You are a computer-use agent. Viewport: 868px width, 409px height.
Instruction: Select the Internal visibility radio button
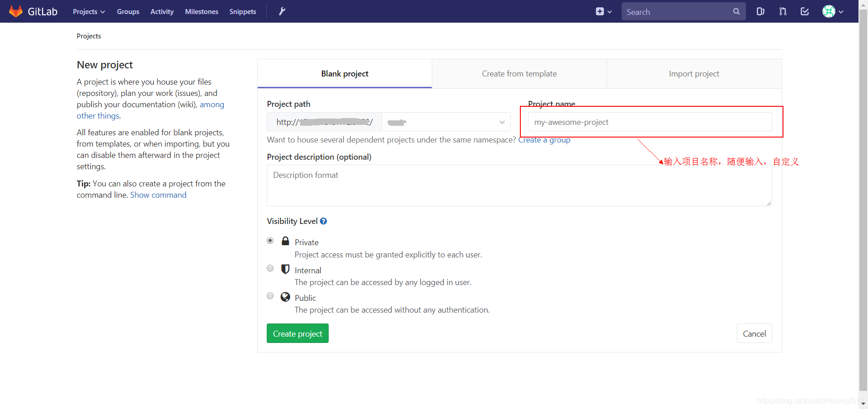tap(270, 268)
